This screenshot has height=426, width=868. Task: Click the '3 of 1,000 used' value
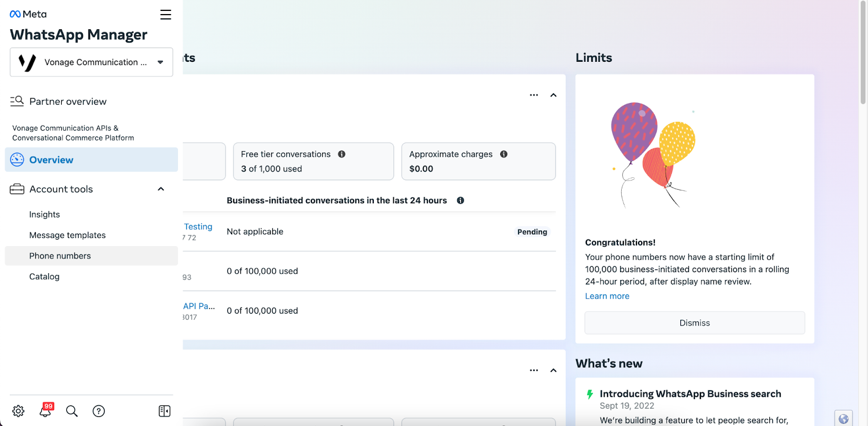pyautogui.click(x=271, y=169)
